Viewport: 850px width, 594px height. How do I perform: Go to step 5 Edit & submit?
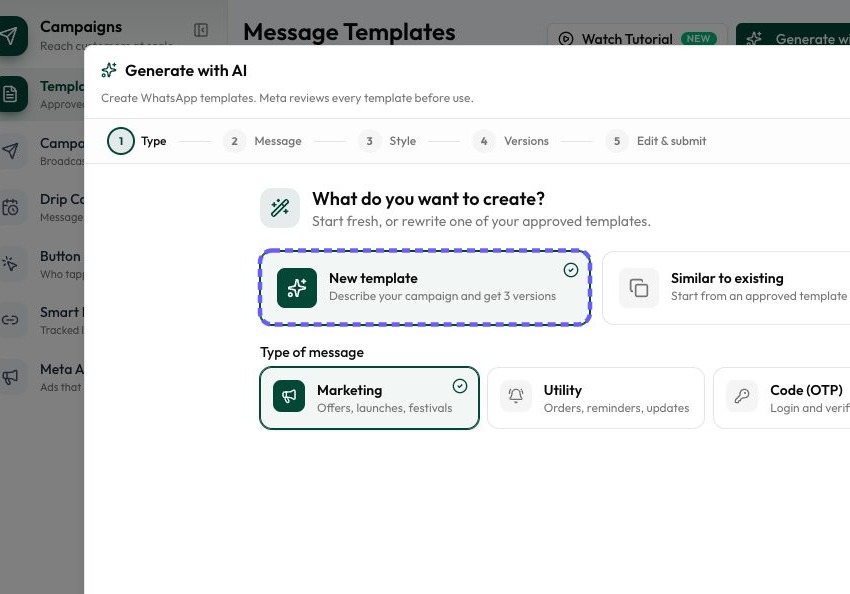656,141
